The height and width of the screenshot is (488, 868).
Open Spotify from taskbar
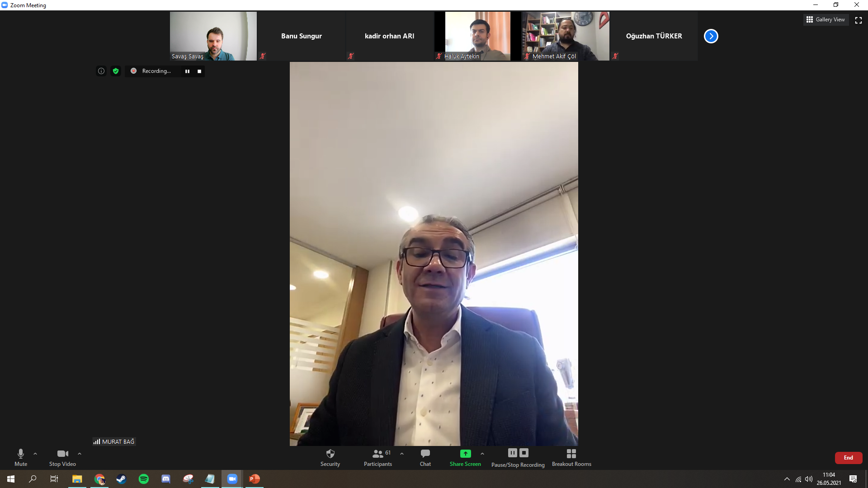coord(144,479)
